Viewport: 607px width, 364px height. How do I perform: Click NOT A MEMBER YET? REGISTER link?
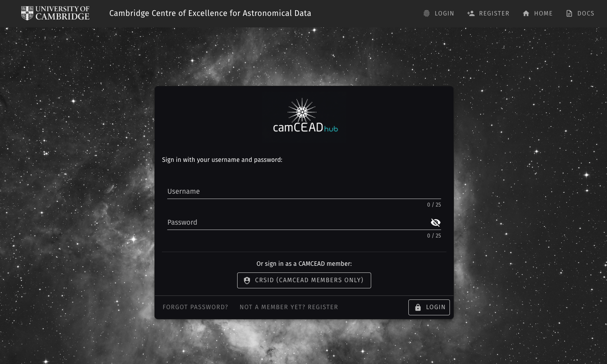pos(289,307)
